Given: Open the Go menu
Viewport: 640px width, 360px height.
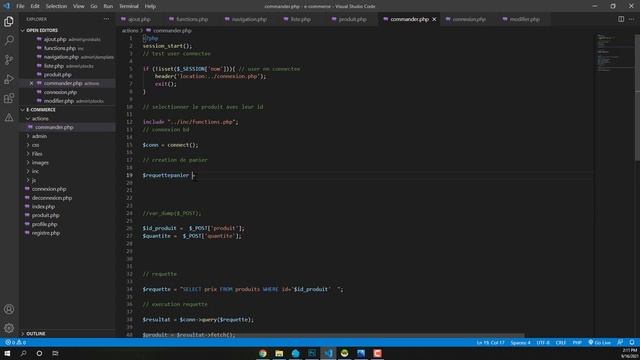Looking at the screenshot, I should [94, 6].
